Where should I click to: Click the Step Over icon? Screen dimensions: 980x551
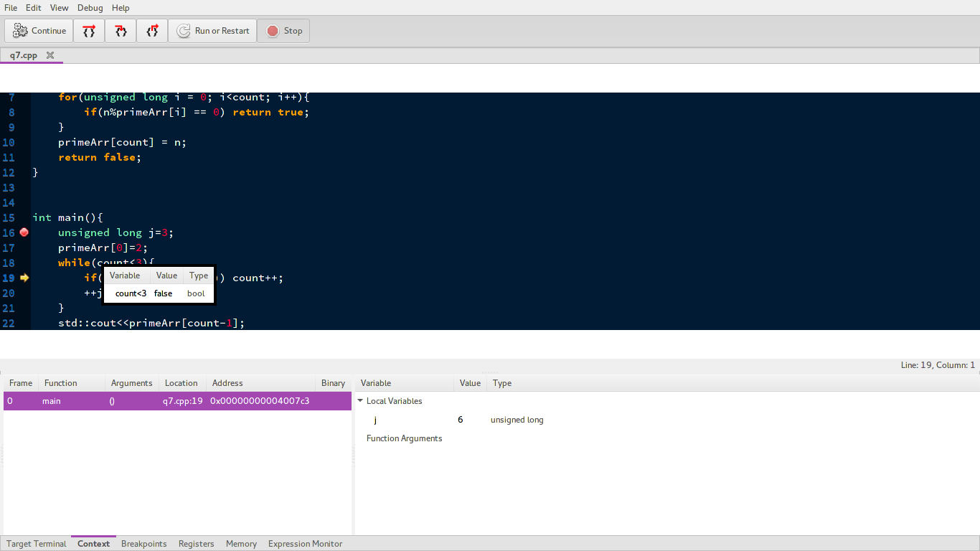(89, 31)
